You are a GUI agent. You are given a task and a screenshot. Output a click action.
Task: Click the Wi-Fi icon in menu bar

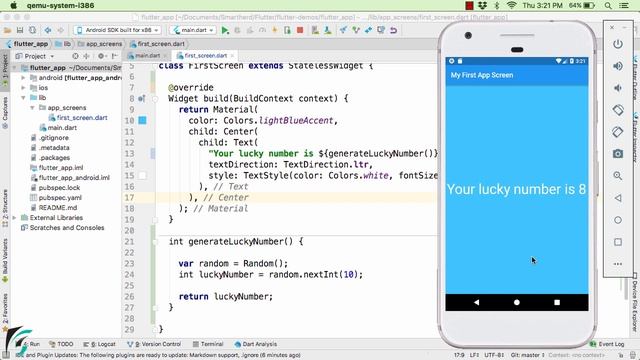[511, 6]
